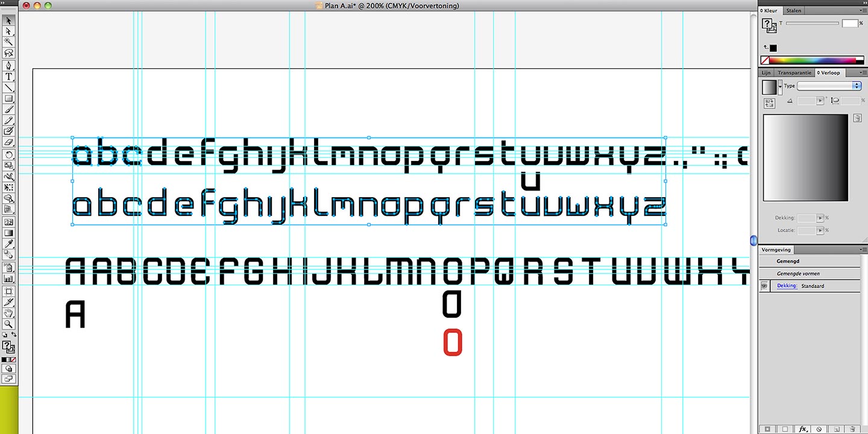The image size is (868, 434).
Task: Delete selected item in Vormgeving panel
Action: pyautogui.click(x=852, y=429)
